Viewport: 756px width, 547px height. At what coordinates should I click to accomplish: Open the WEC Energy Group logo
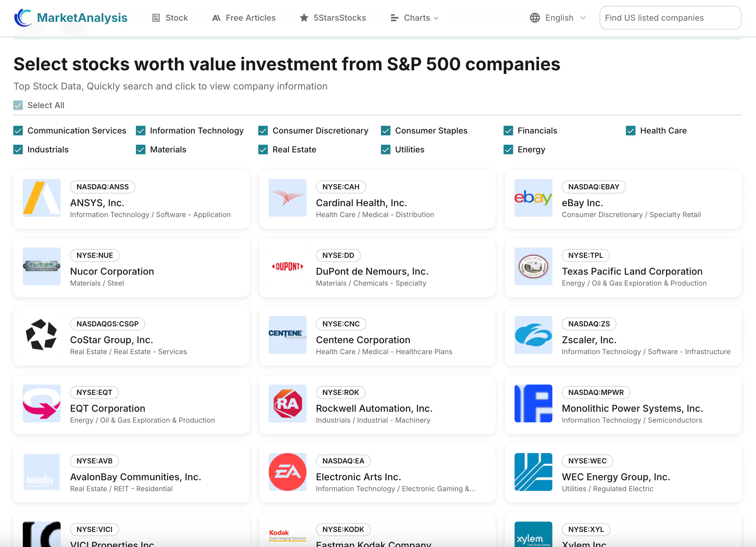pyautogui.click(x=533, y=472)
